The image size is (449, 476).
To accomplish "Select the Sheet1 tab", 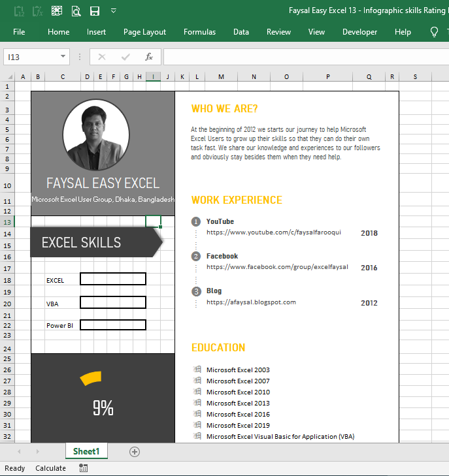I will coord(86,451).
